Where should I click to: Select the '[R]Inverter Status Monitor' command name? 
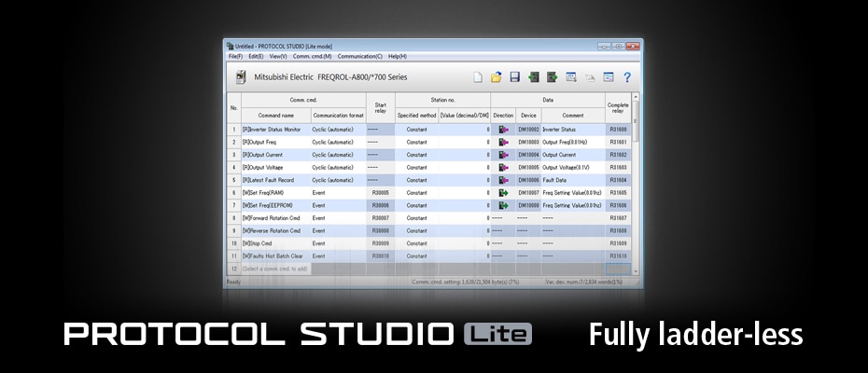pyautogui.click(x=275, y=130)
